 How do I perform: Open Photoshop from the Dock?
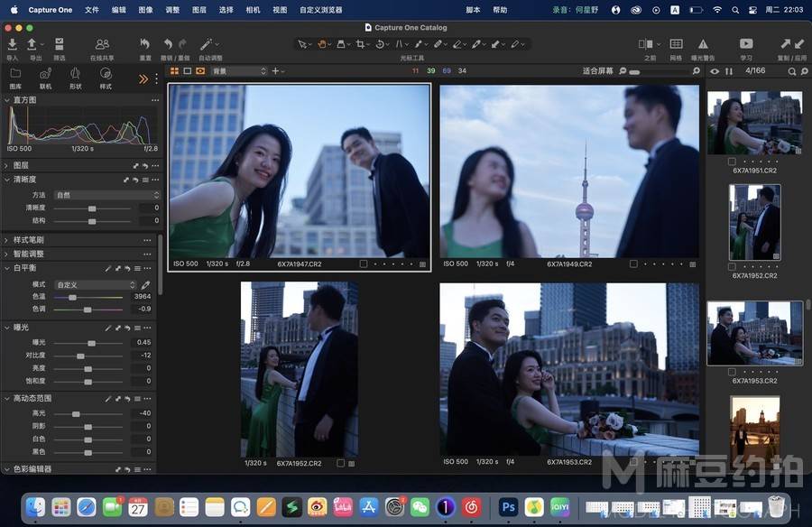pyautogui.click(x=508, y=507)
